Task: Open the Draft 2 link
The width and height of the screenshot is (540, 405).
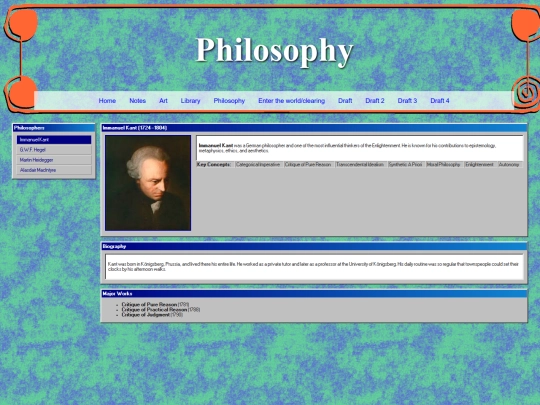Action: click(x=375, y=101)
